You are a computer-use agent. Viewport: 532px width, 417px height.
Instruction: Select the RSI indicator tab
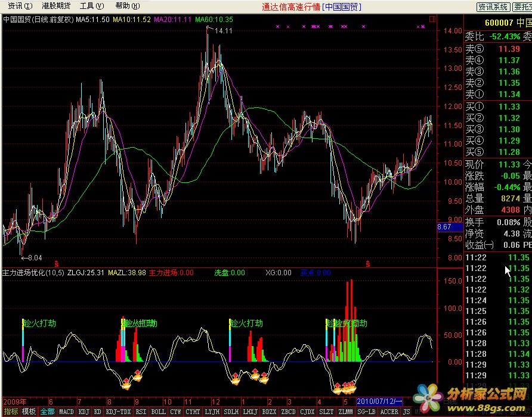pyautogui.click(x=141, y=412)
